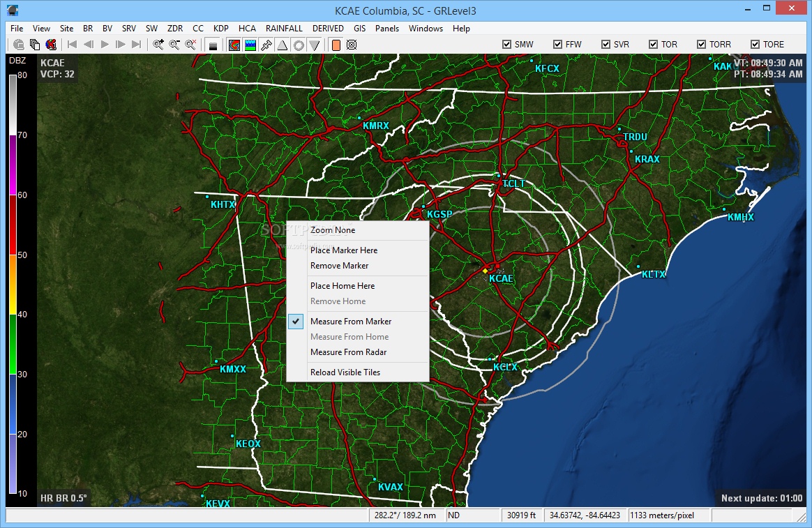The height and width of the screenshot is (528, 812).
Task: Click the reset zoom magnifier icon
Action: tap(190, 45)
